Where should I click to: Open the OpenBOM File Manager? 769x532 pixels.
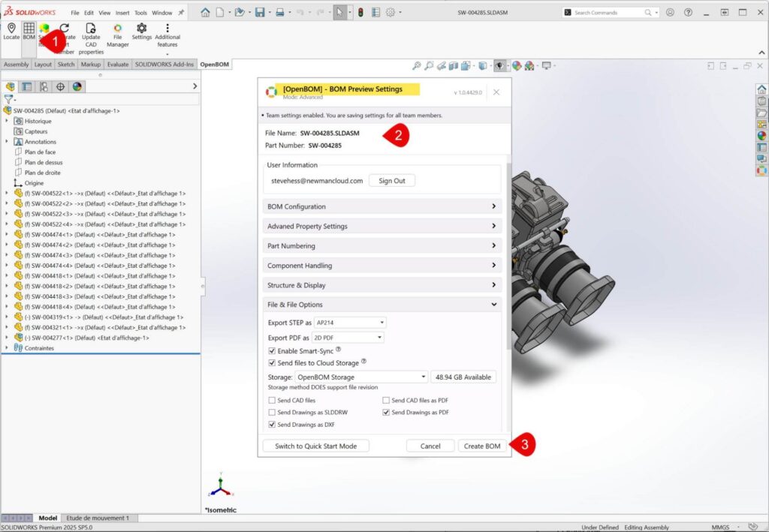[117, 29]
